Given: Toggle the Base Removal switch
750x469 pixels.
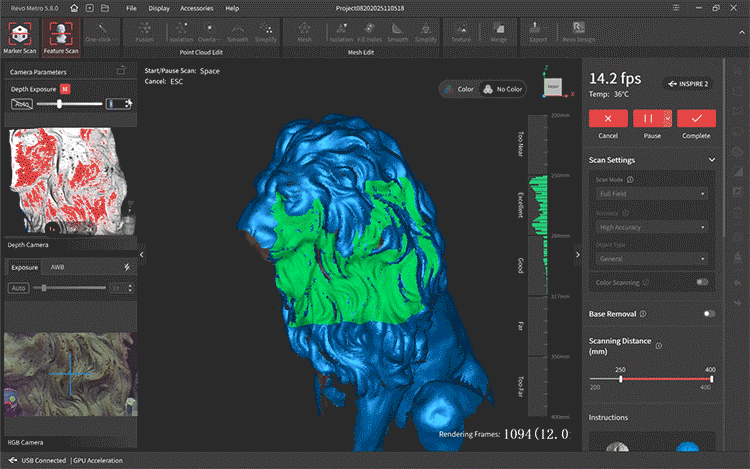Looking at the screenshot, I should [x=709, y=313].
